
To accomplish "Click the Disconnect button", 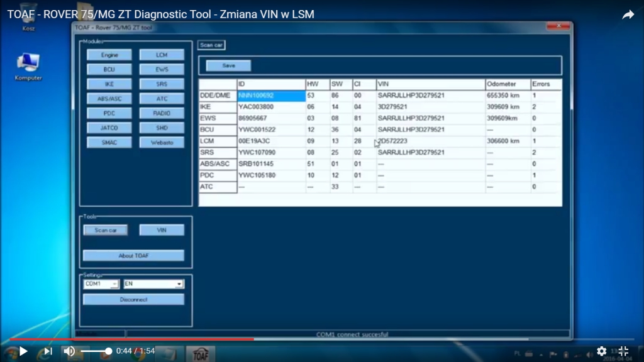I will [x=133, y=300].
